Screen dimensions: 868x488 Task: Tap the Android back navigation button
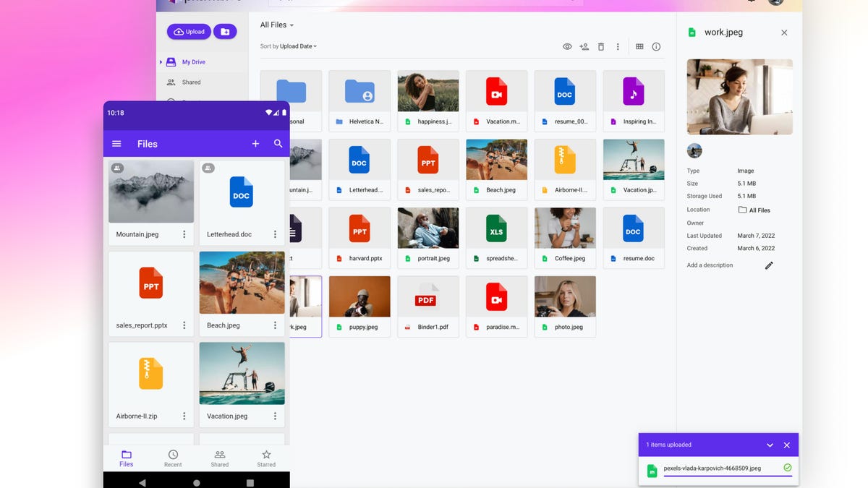pos(142,482)
